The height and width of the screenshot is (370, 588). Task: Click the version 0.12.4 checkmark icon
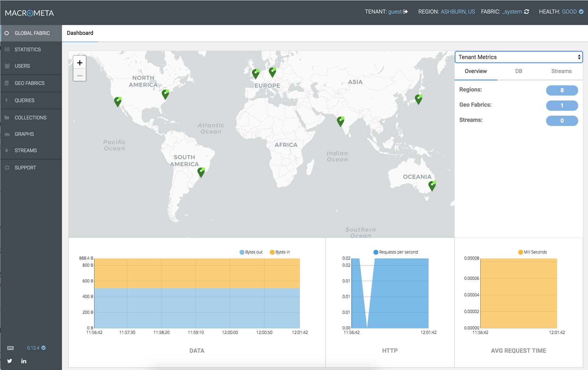click(x=43, y=348)
